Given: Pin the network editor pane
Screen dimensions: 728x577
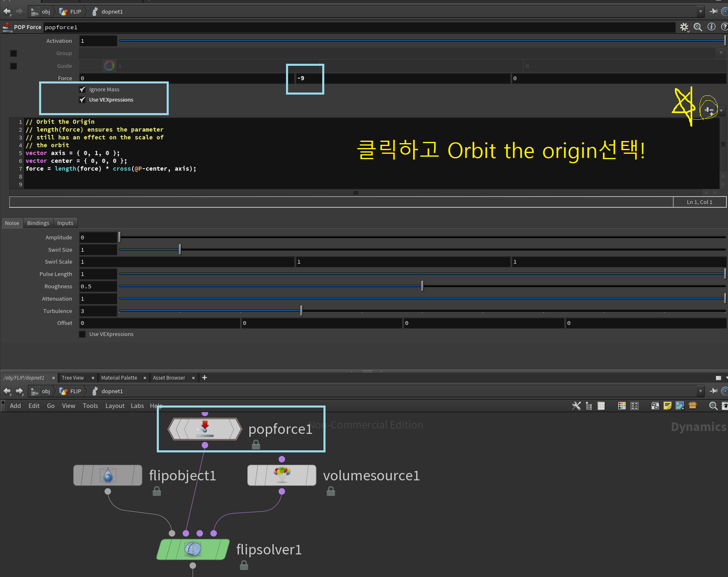Looking at the screenshot, I should [714, 391].
